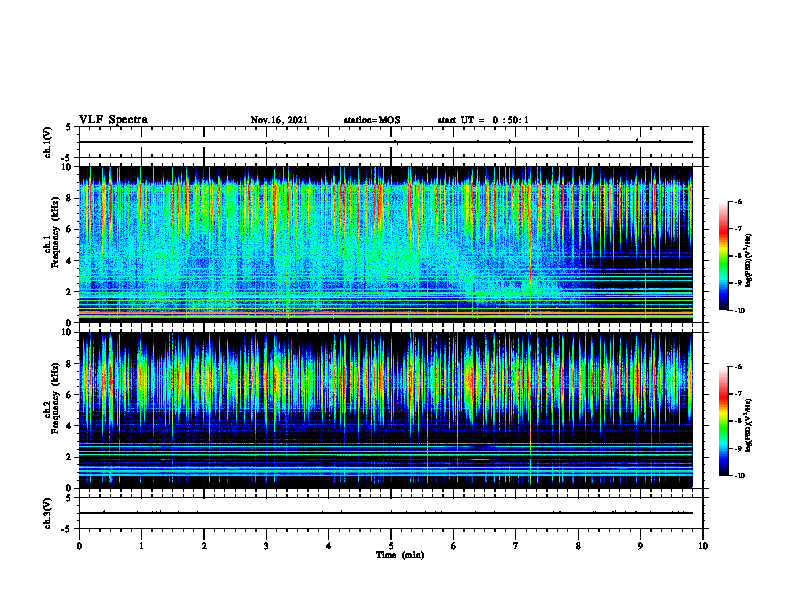
Task: Click the "10" tick label on the time axis
Action: point(703,546)
